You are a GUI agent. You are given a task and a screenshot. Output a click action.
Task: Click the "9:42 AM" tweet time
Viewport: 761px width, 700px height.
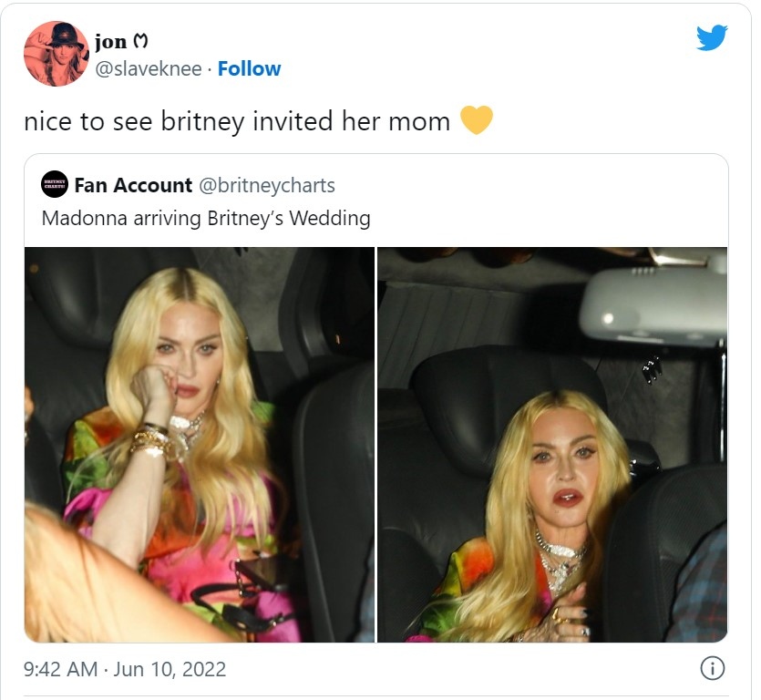60,669
